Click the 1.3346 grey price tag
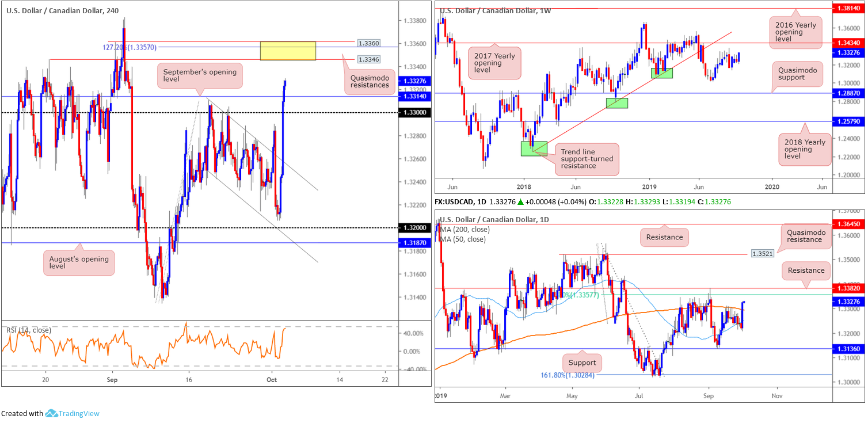The height and width of the screenshot is (423, 868). point(368,59)
